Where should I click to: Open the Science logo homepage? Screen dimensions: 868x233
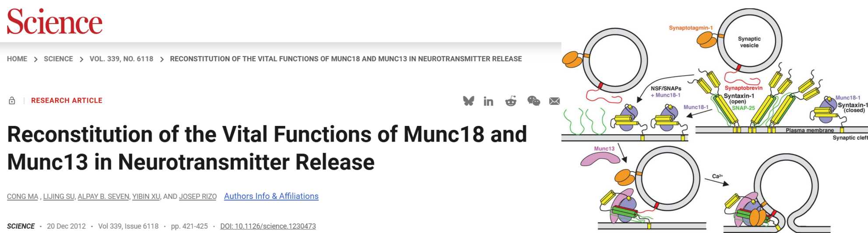[55, 21]
